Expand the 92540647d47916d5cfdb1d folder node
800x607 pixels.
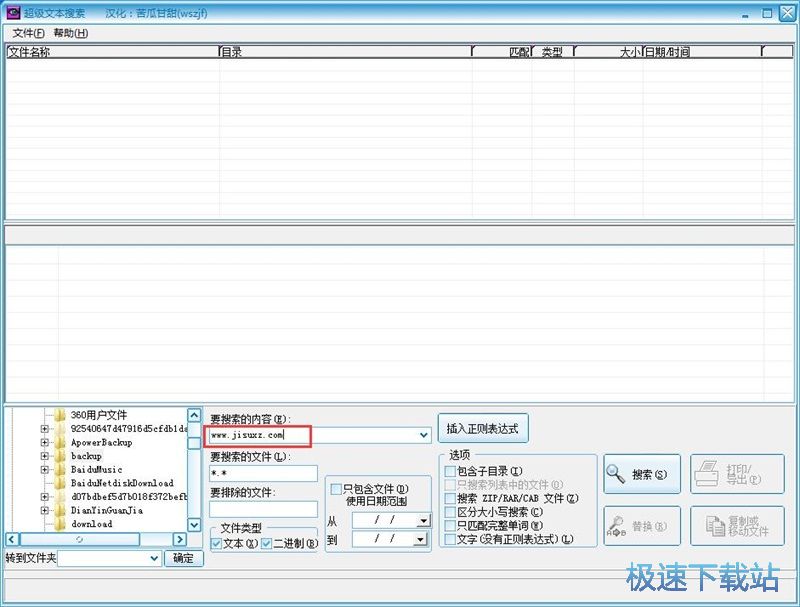point(44,429)
